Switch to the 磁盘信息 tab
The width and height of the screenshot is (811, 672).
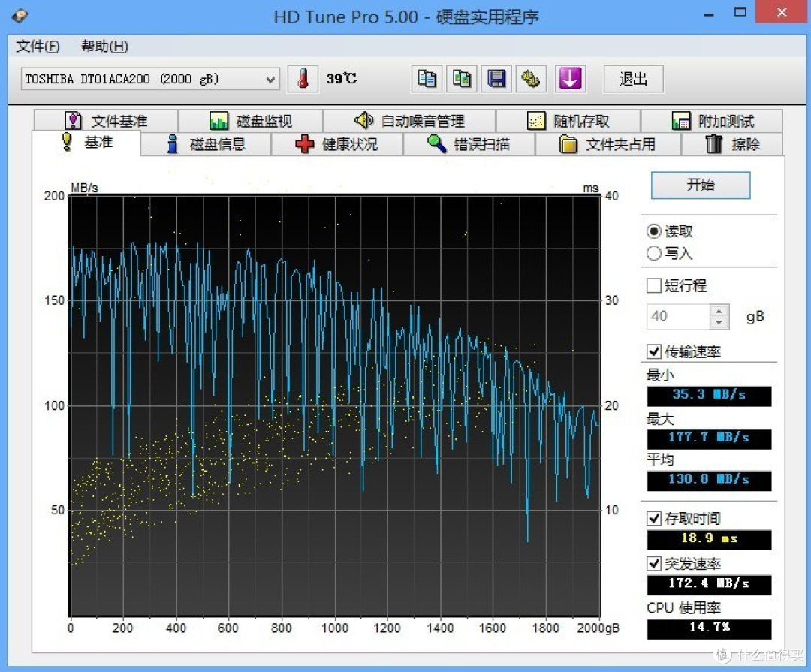point(206,144)
